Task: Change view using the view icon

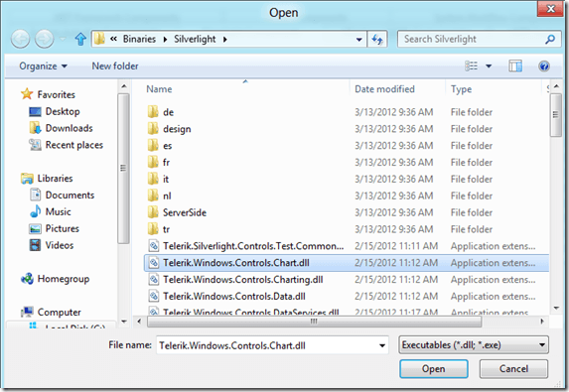Action: tap(471, 66)
